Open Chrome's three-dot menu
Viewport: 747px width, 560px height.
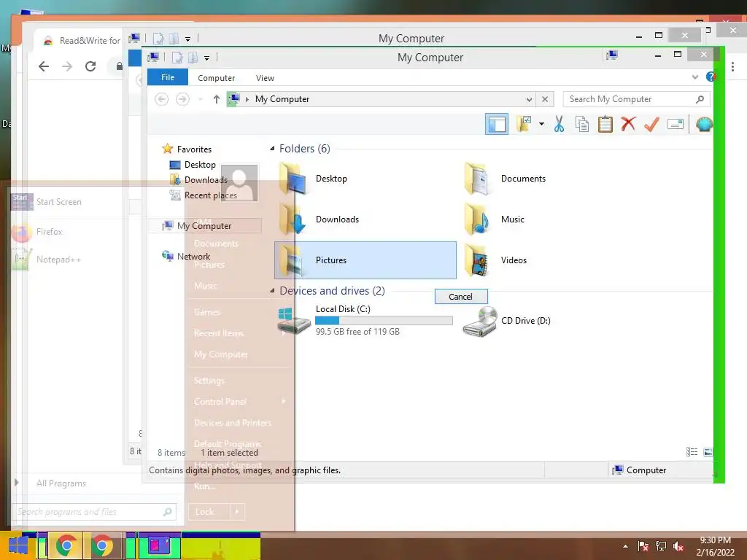[x=732, y=67]
